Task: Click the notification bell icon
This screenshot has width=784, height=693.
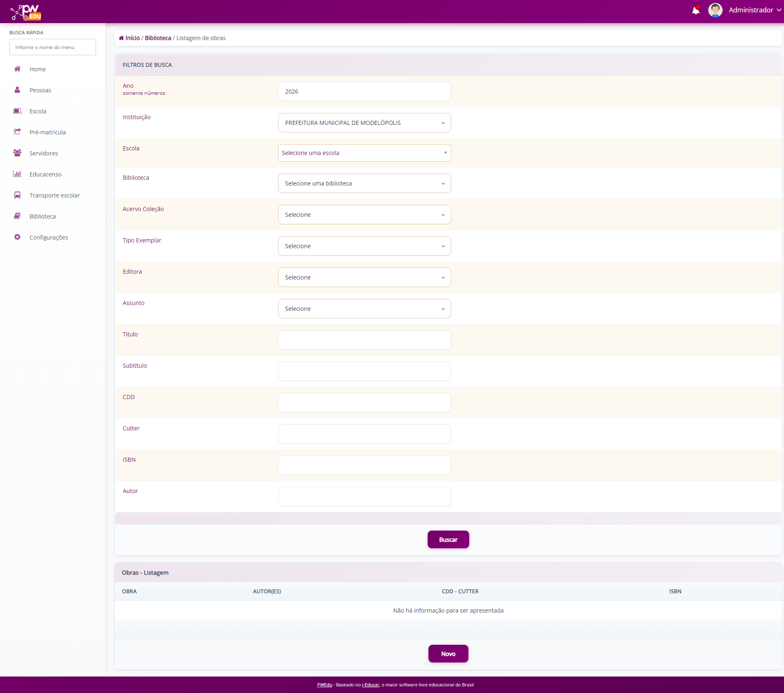Action: click(x=695, y=10)
